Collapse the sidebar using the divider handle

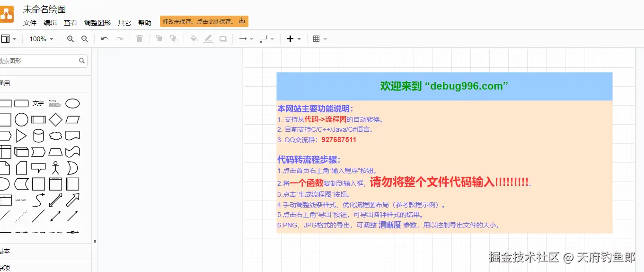(95, 241)
